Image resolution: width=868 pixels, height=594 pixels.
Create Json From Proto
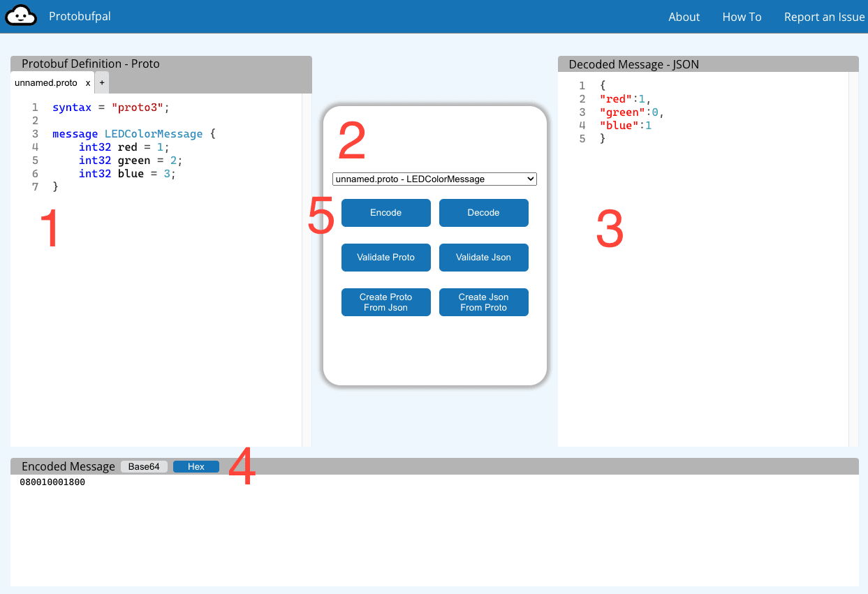point(483,302)
